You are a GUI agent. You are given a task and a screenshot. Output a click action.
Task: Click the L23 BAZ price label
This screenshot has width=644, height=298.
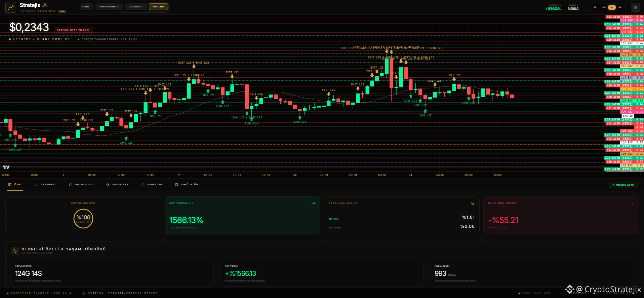(x=627, y=131)
